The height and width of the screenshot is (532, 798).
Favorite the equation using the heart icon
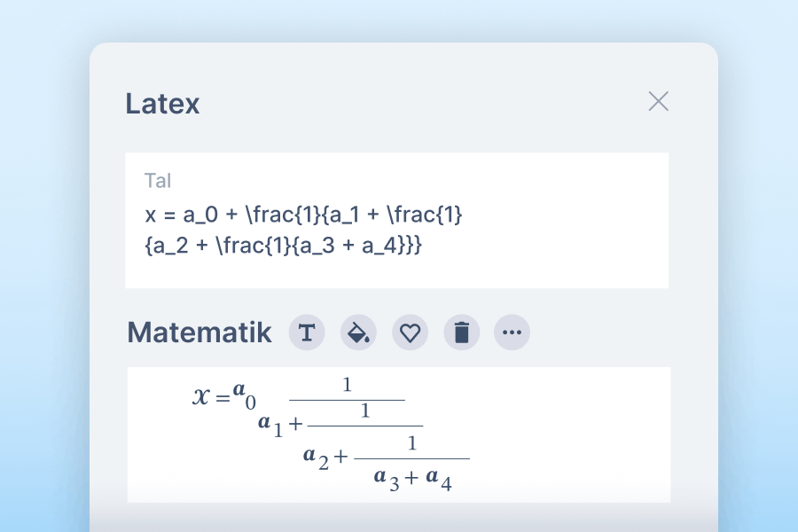tap(410, 332)
